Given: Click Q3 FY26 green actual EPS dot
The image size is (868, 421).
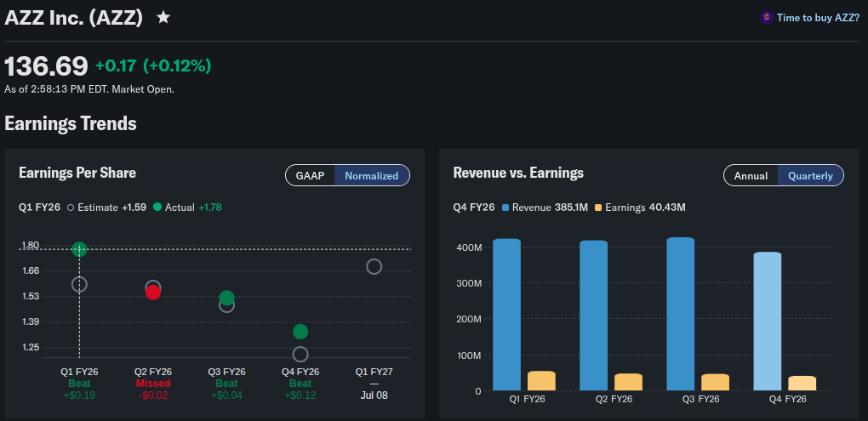Looking at the screenshot, I should pyautogui.click(x=227, y=299).
